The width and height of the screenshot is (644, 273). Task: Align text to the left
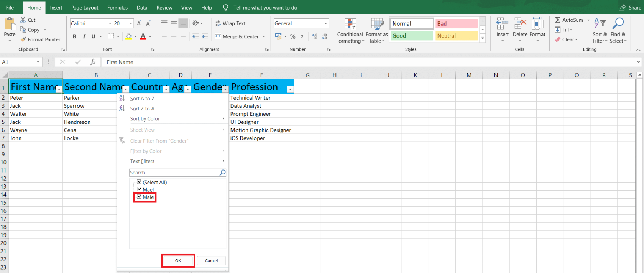tap(164, 36)
